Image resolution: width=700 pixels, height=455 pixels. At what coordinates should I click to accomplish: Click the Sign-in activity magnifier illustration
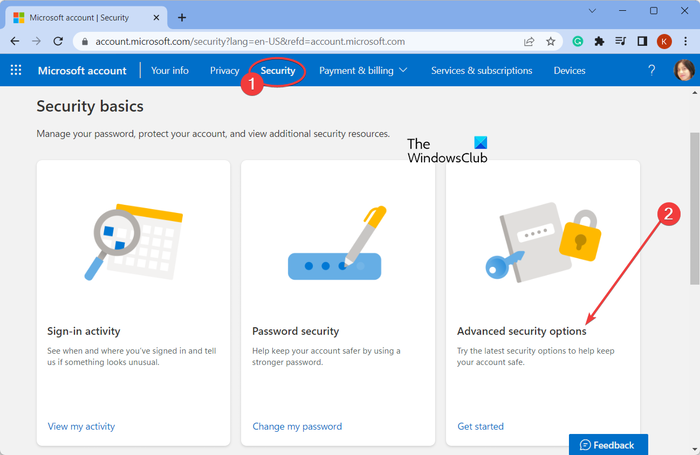(x=134, y=242)
